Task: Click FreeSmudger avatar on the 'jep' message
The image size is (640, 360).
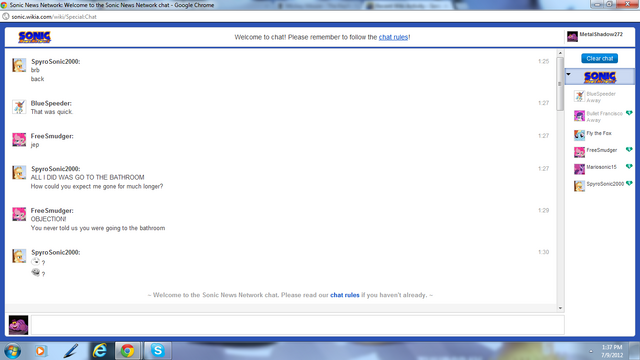Action: point(19,140)
